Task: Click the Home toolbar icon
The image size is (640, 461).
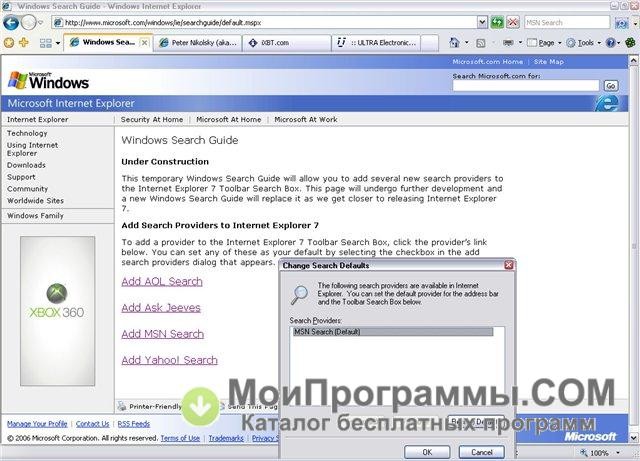Action: pos(454,42)
